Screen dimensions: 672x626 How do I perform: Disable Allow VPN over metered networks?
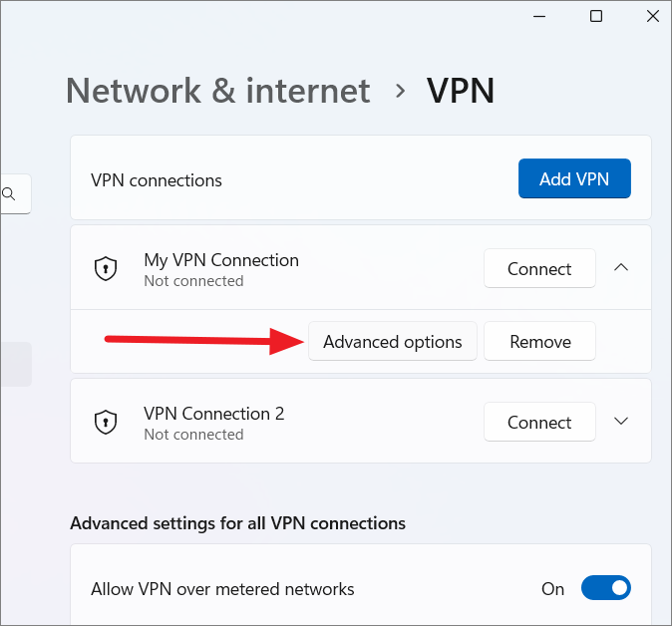[605, 589]
